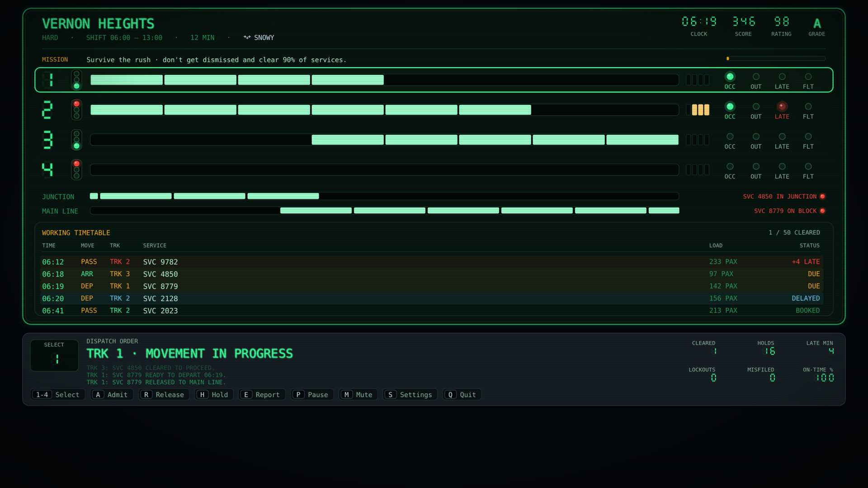Quit the game with Q button

[462, 395]
